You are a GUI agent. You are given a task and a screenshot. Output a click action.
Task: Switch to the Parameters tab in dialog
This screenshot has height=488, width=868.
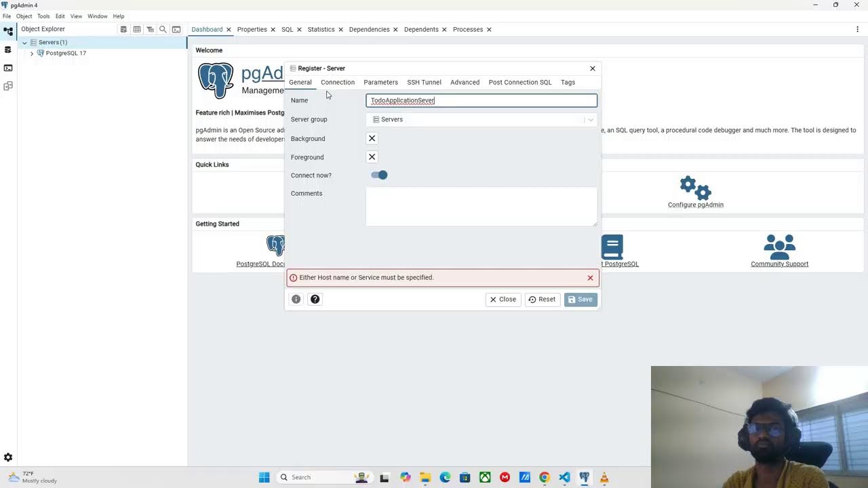(x=380, y=82)
